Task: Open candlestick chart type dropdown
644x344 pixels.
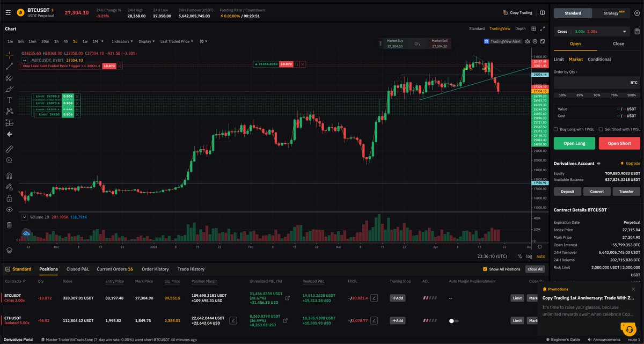Action: 203,41
